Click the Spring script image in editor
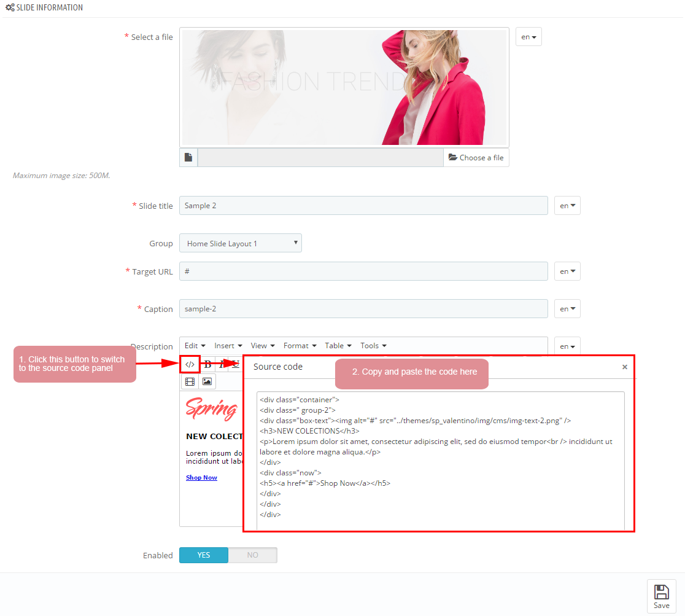This screenshot has height=616, width=685. [211, 409]
